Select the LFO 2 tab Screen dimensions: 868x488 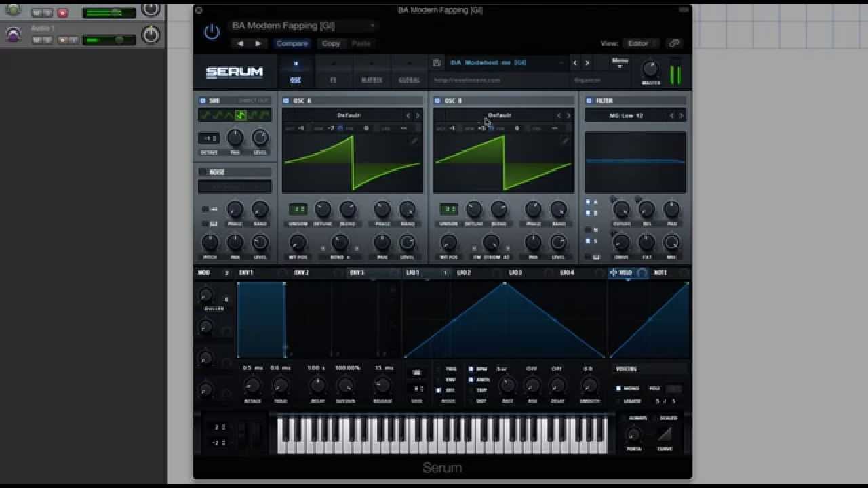[x=464, y=272]
